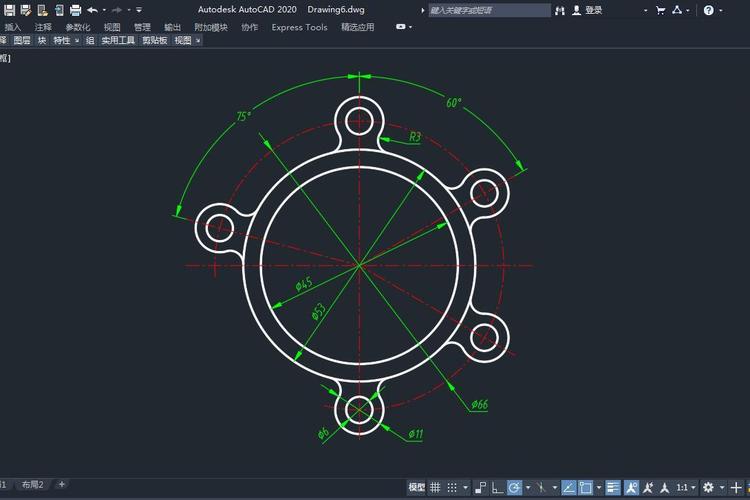Click the Undo arrow icon
Screen dimensions: 750x500
coord(92,9)
